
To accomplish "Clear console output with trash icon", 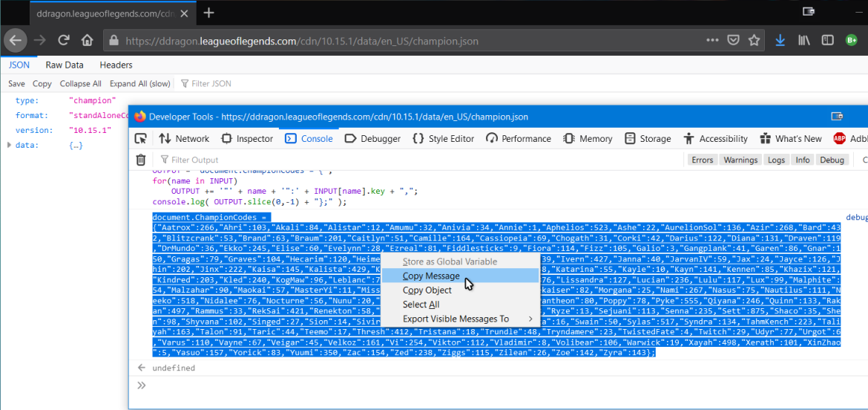I will [x=141, y=160].
